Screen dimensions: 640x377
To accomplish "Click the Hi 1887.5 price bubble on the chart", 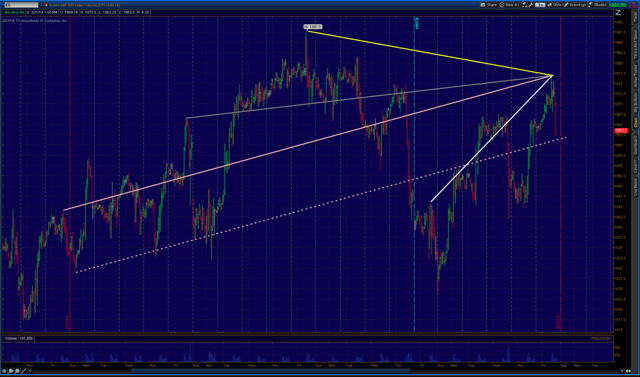I will (313, 27).
